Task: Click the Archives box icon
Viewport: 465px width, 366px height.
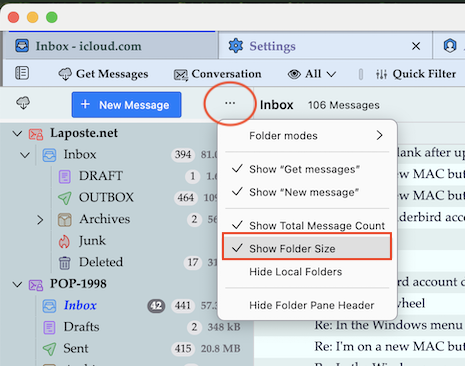Action: tap(65, 220)
